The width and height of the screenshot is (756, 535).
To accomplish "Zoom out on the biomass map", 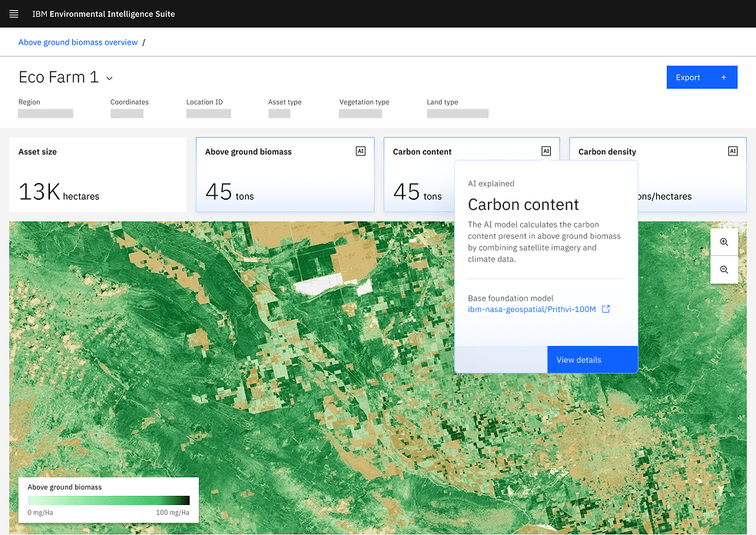I will 724,270.
